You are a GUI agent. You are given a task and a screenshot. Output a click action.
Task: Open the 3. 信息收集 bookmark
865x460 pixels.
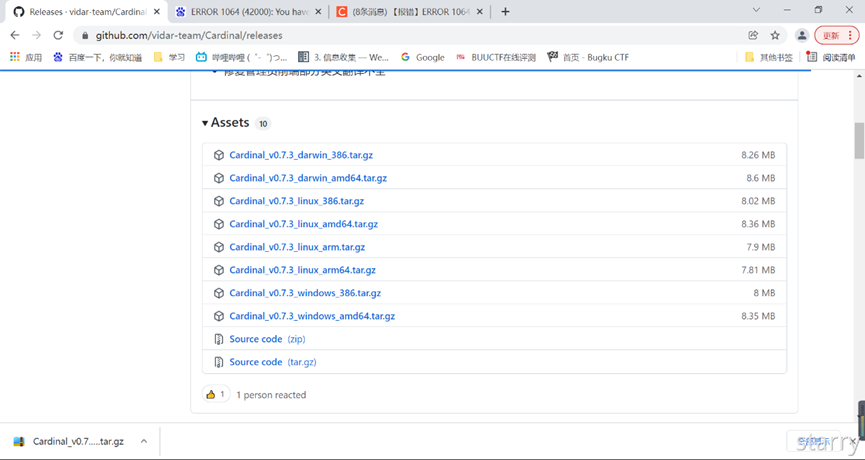[x=343, y=57]
